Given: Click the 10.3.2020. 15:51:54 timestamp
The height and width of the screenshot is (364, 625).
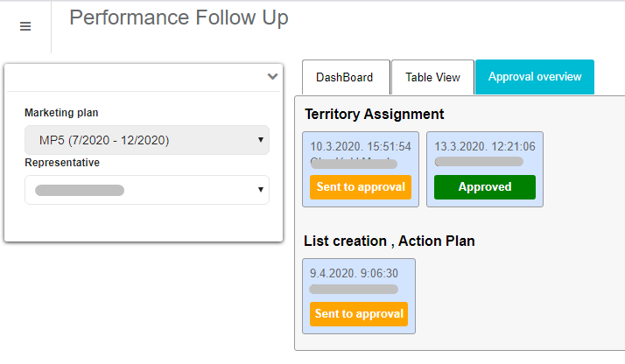Looking at the screenshot, I should [361, 146].
